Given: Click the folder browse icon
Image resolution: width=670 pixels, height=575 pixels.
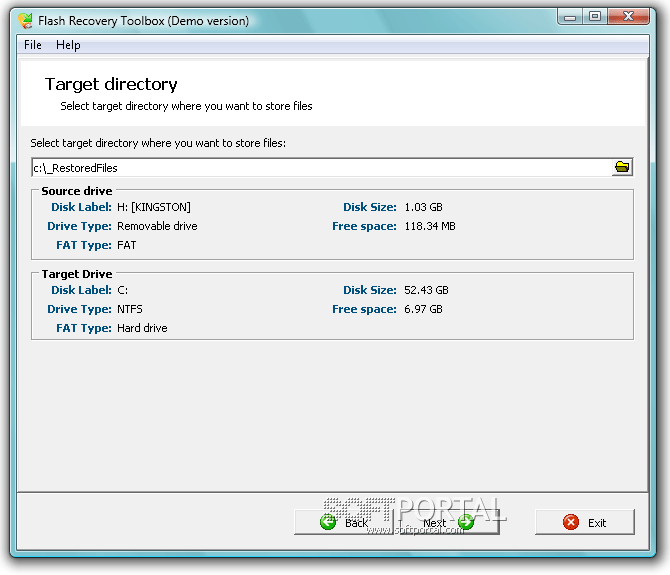Looking at the screenshot, I should [x=622, y=167].
